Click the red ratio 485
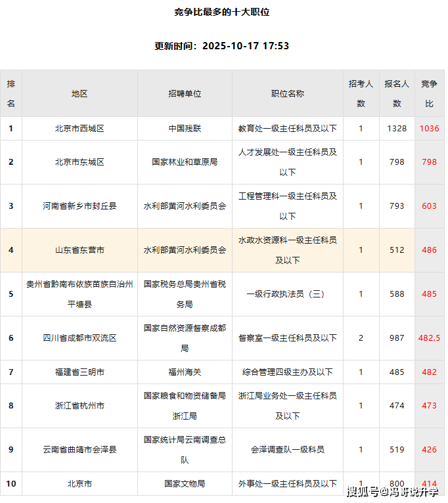The height and width of the screenshot is (503, 448). pyautogui.click(x=430, y=294)
